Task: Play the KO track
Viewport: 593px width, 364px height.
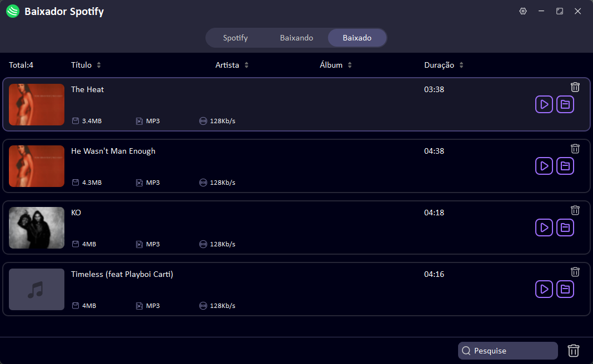Action: [544, 228]
